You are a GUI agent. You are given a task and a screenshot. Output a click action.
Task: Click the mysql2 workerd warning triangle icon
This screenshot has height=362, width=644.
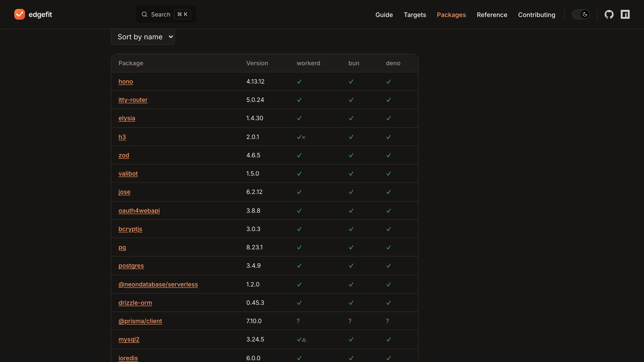tap(304, 340)
